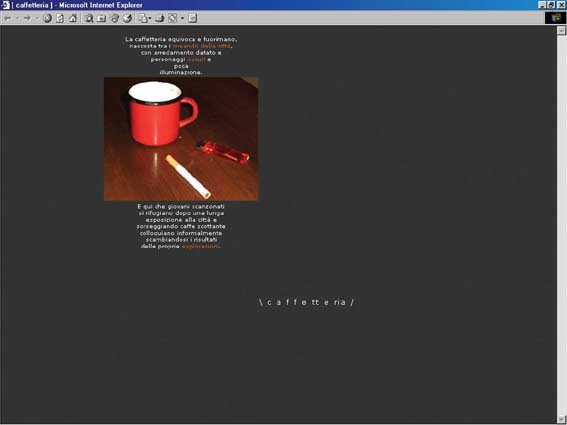Follow the 'esplorazioni' orange link
The image size is (567, 425).
pyautogui.click(x=200, y=246)
